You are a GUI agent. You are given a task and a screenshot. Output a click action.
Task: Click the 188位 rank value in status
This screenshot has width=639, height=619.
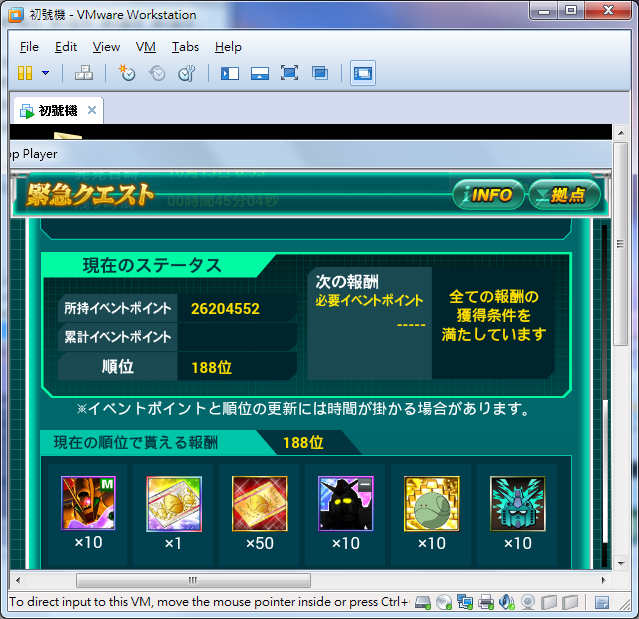[x=212, y=368]
